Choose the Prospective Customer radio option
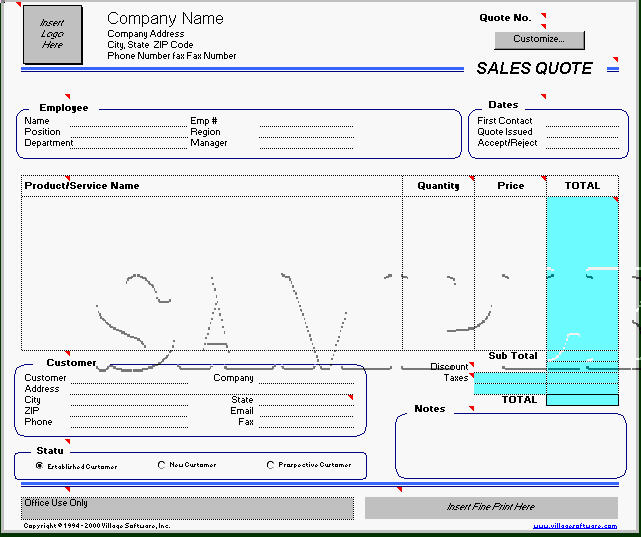 [270, 465]
